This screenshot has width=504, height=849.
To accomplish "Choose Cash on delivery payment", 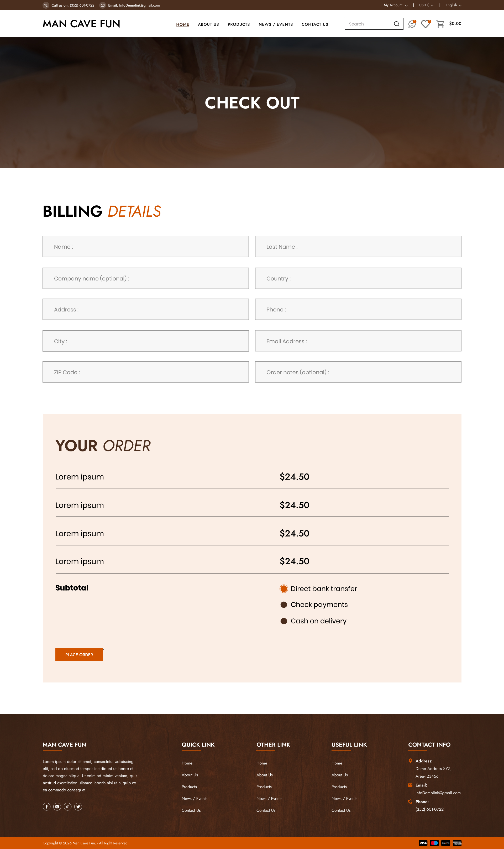I will point(284,621).
